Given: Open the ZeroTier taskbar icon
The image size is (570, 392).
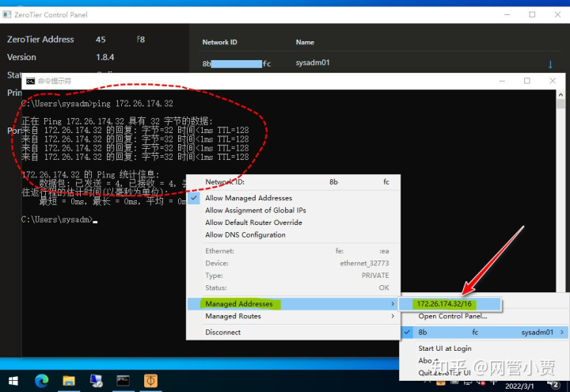Looking at the screenshot, I should 150,381.
